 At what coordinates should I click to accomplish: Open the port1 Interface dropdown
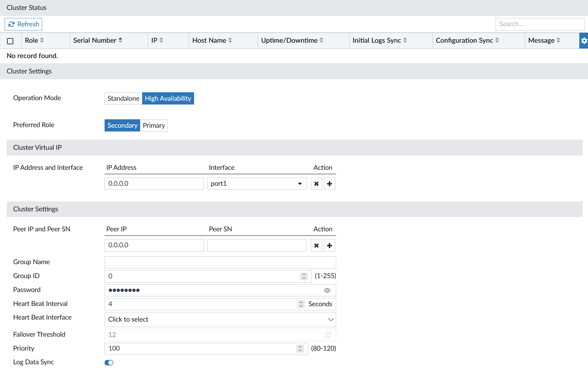[257, 184]
